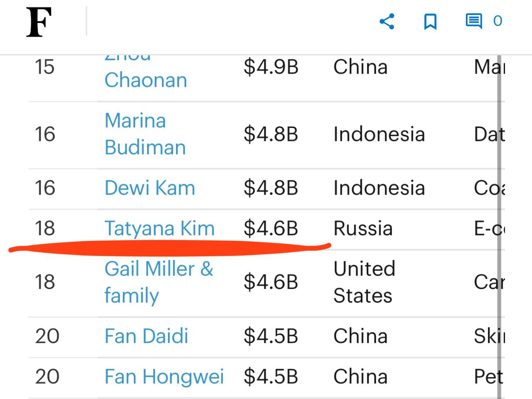The image size is (532, 399).
Task: Select Zhou Chaonan's $4.9B value
Action: tap(271, 67)
